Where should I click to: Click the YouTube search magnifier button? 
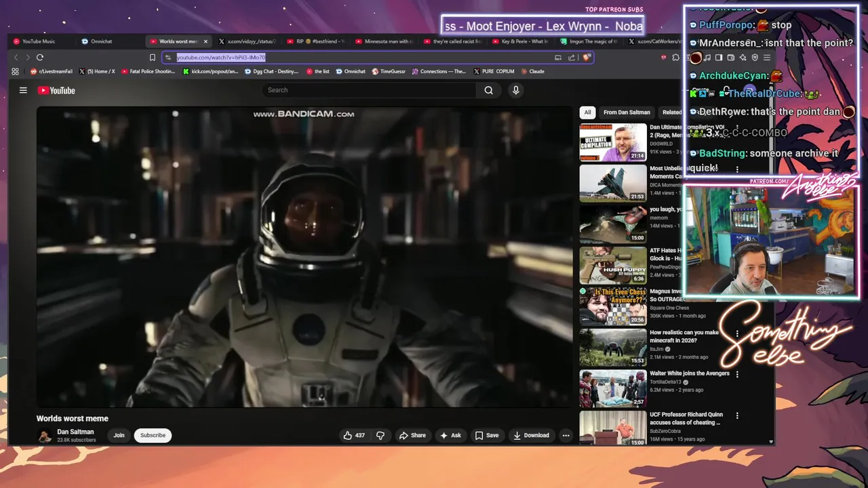[x=488, y=90]
